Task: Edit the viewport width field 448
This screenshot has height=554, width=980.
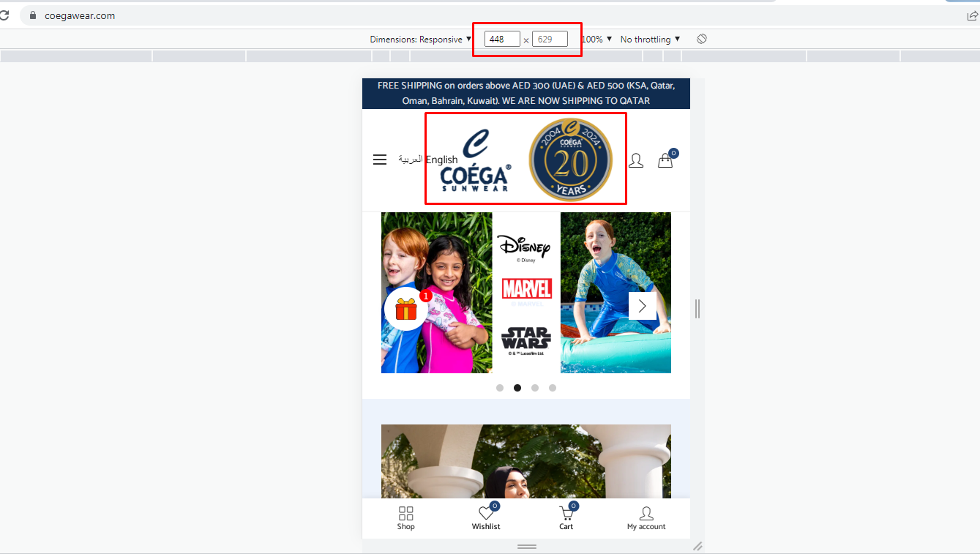Action: (502, 40)
